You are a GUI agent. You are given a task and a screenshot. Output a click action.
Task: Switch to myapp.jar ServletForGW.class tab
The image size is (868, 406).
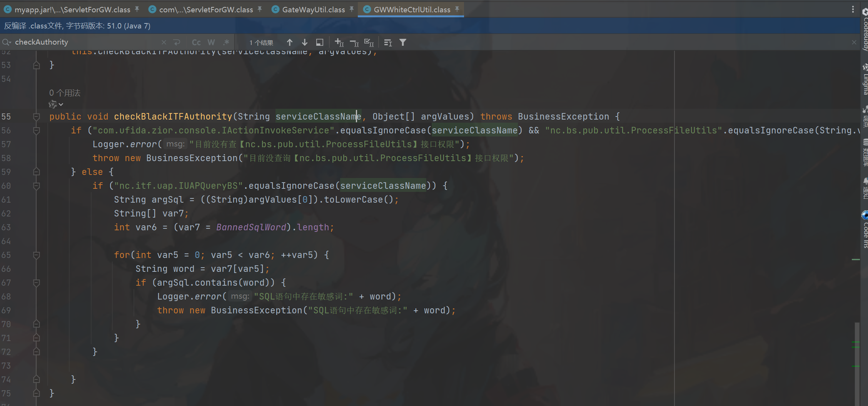[x=72, y=10]
